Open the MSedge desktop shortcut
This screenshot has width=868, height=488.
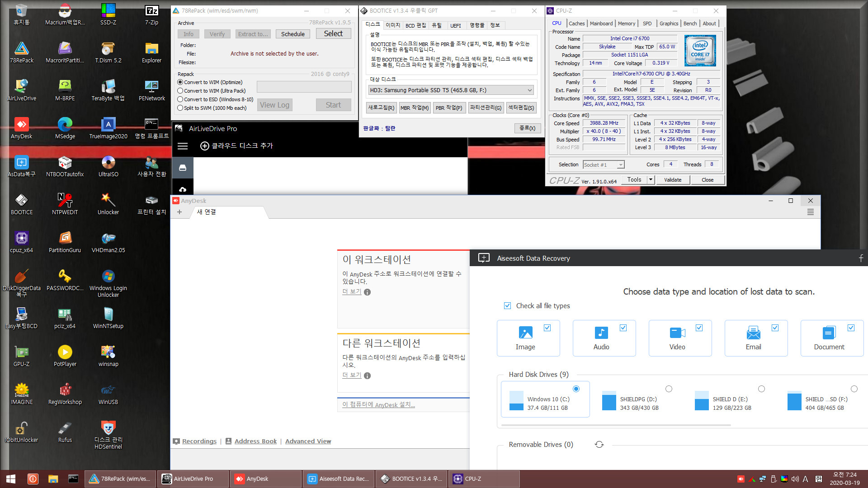coord(65,128)
